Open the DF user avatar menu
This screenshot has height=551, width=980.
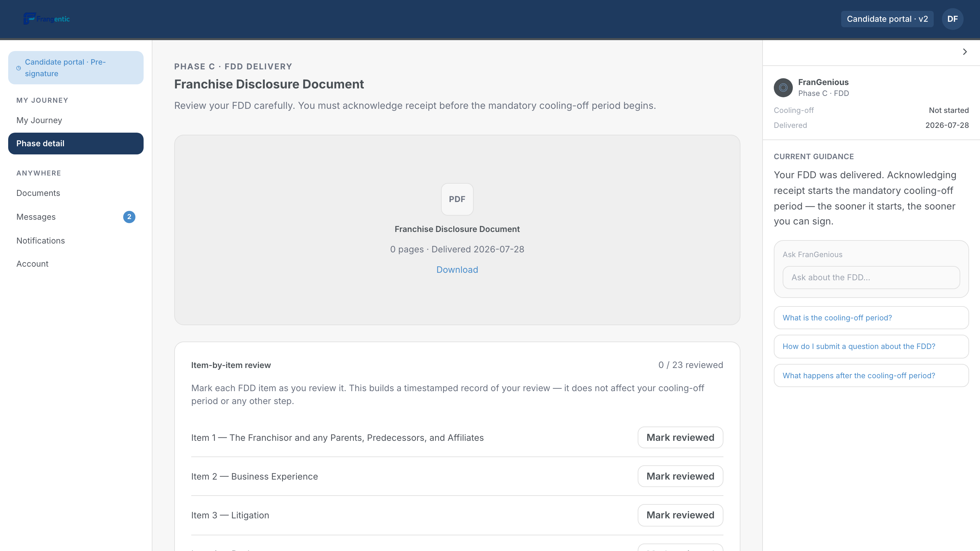(x=952, y=19)
